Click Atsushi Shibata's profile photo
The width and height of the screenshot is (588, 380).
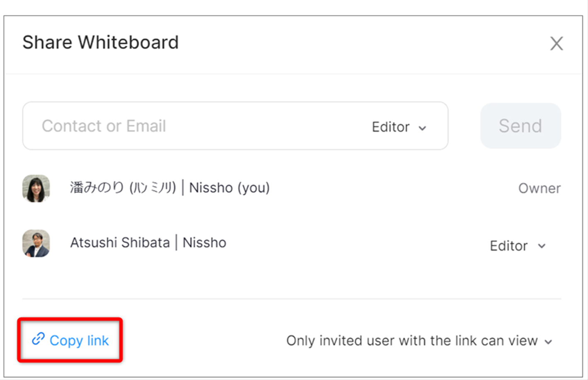pos(36,244)
